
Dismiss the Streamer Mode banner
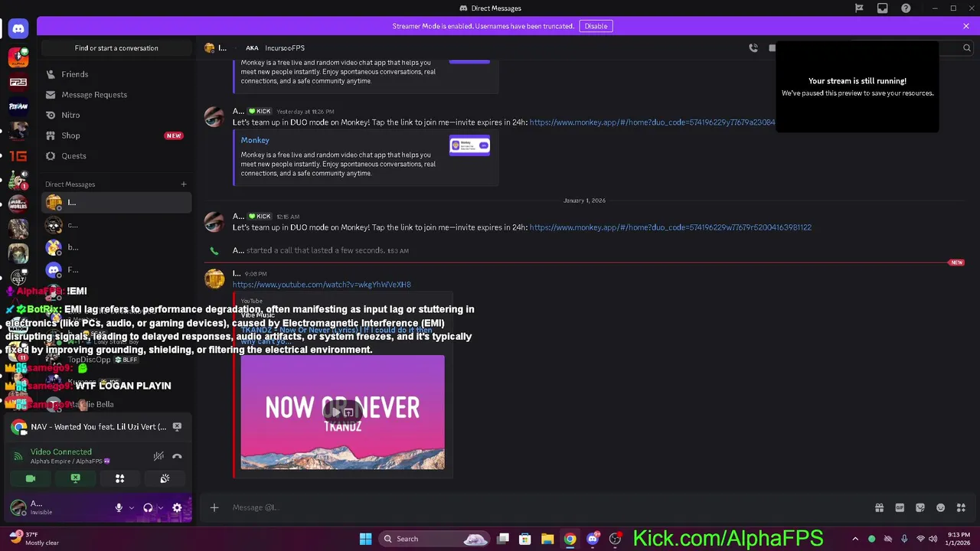tap(966, 26)
